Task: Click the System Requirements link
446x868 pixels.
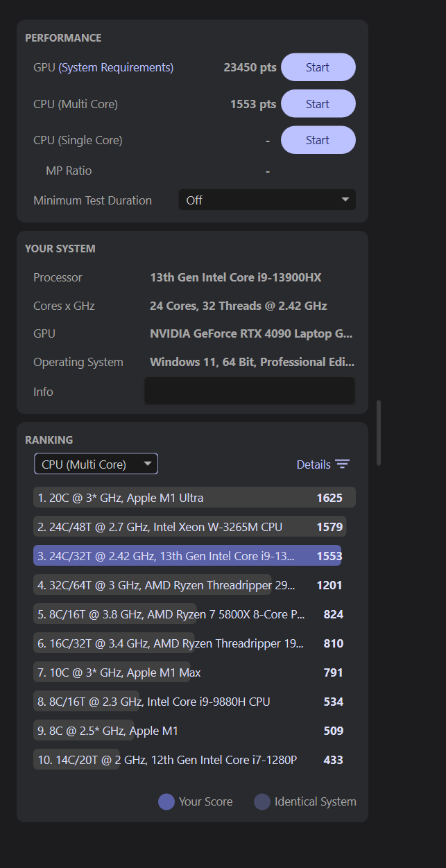Action: (116, 67)
